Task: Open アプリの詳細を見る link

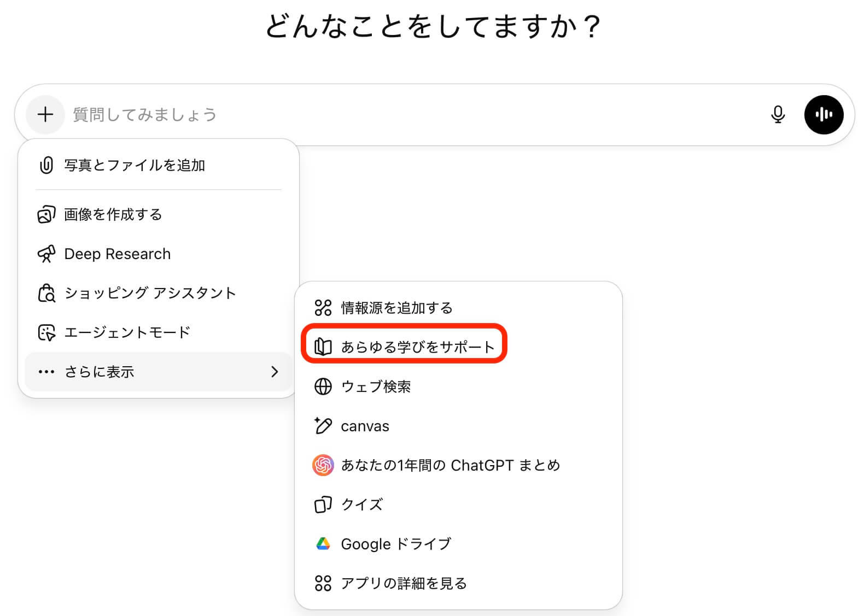Action: click(x=404, y=583)
